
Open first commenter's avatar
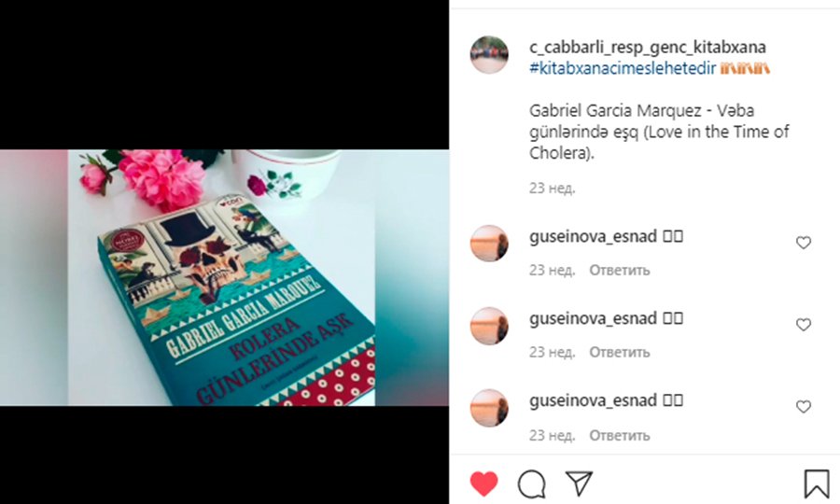point(489,244)
